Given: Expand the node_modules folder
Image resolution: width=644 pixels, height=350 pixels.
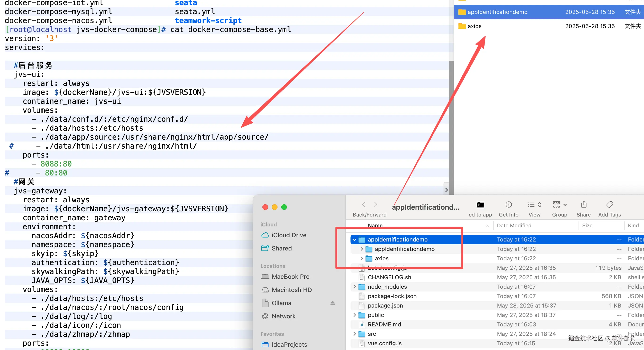Looking at the screenshot, I should coord(354,286).
